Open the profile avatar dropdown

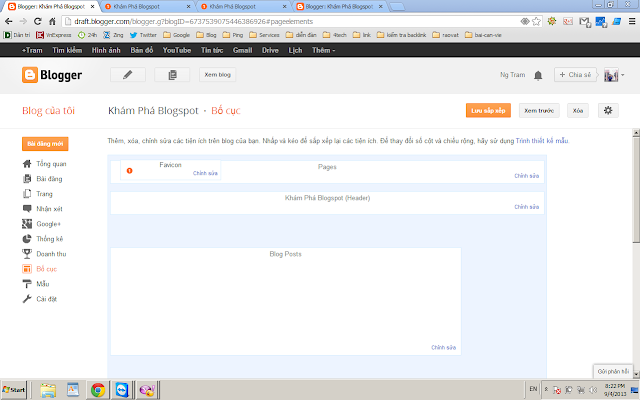(614, 75)
